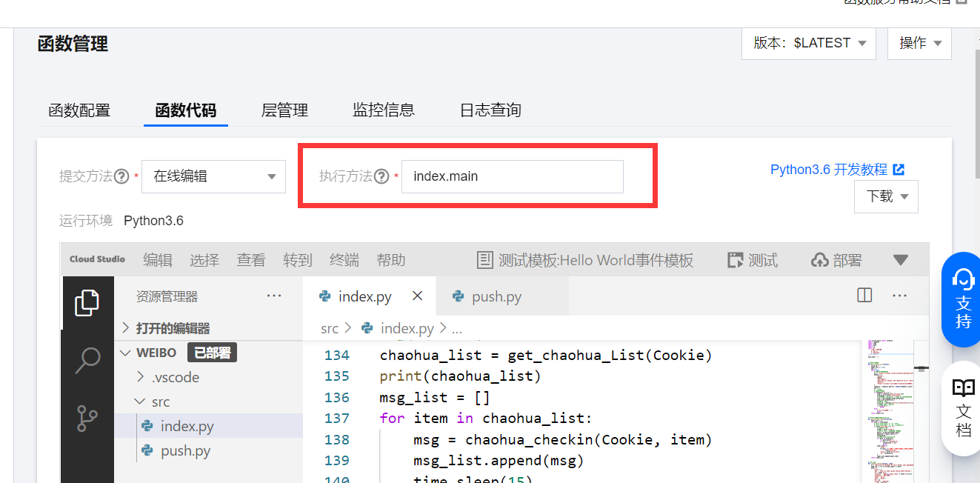
Task: Click the help icon beside 执行方法
Action: coord(381,176)
